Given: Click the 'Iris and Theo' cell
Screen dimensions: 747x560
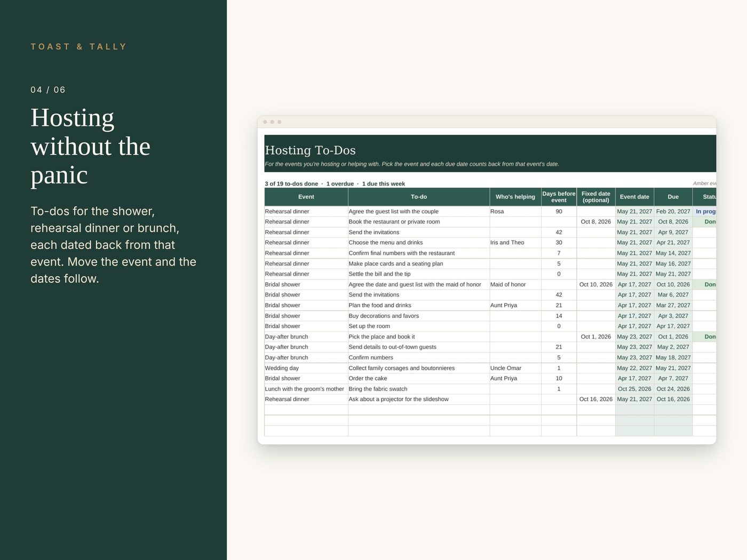Looking at the screenshot, I should tap(515, 243).
